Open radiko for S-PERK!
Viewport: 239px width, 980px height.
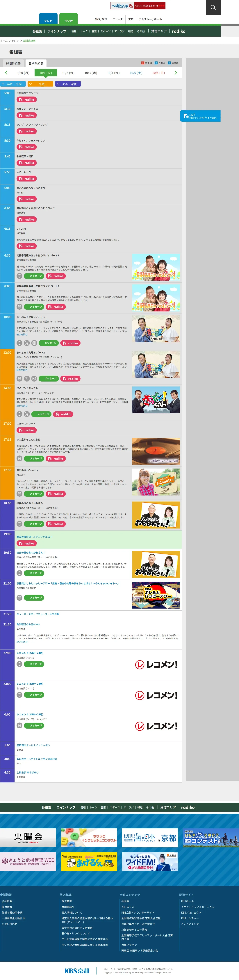point(26,246)
